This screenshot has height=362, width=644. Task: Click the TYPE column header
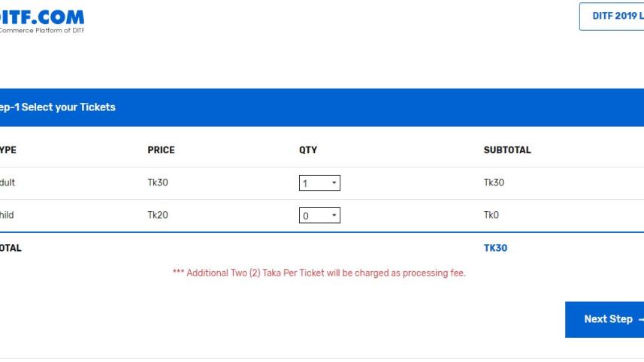point(8,150)
